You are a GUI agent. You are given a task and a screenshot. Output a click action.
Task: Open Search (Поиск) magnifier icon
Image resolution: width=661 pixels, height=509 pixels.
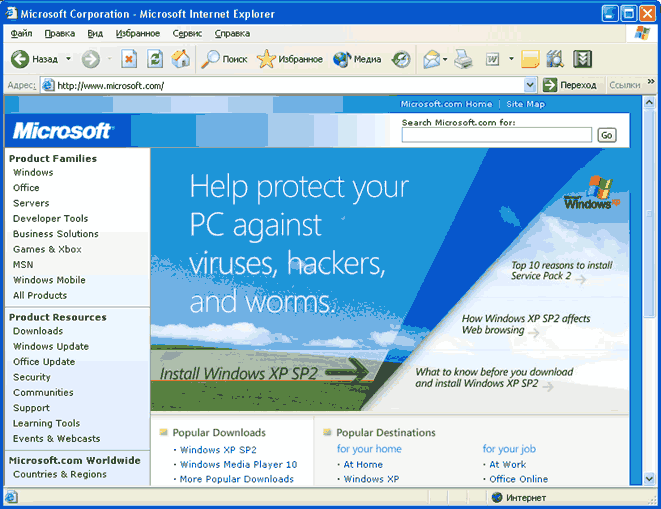(x=210, y=59)
